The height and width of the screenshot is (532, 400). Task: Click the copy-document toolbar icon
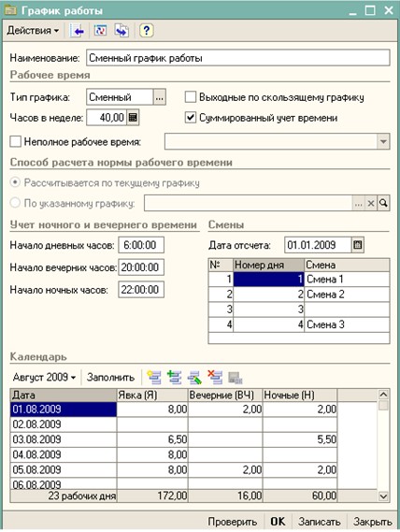point(121,31)
